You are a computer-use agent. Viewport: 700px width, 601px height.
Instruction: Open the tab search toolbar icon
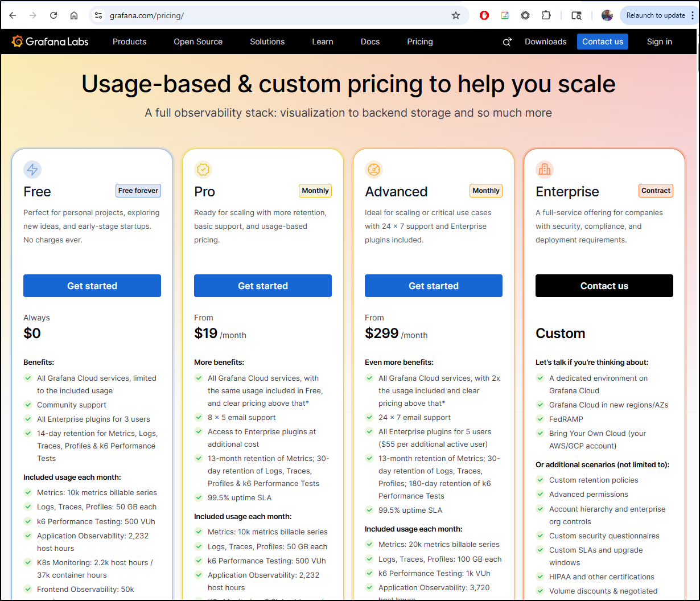point(577,15)
